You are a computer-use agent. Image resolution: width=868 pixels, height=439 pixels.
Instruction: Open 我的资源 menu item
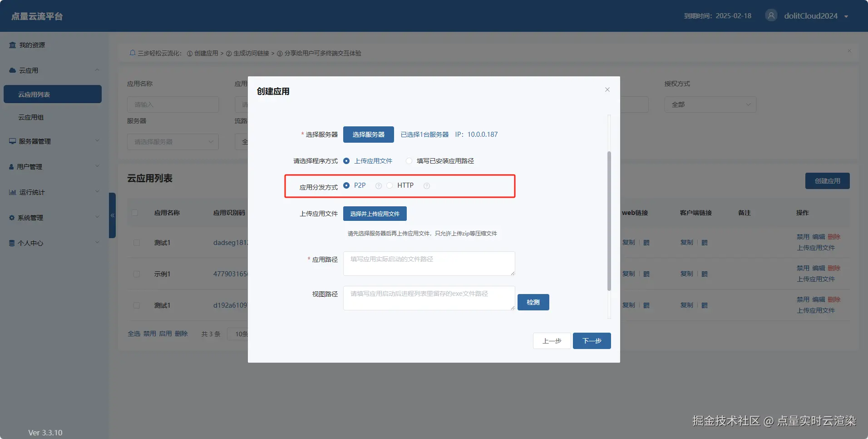click(x=32, y=45)
